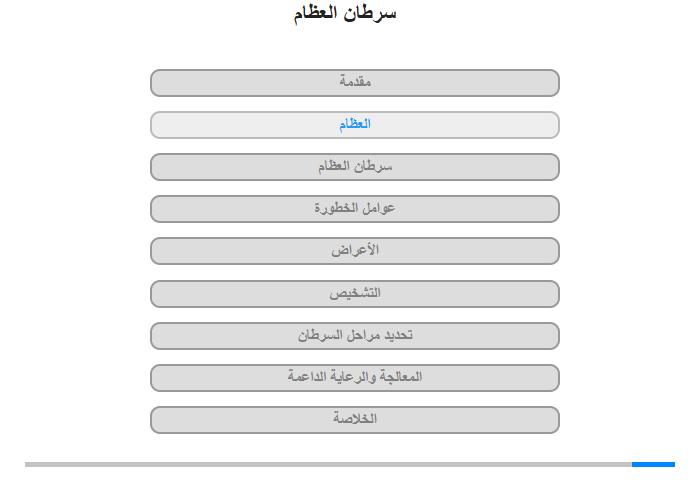This screenshot has width=700, height=480.
Task: Navigate to the Diagnosis (التشخيص) chapter
Action: click(355, 294)
